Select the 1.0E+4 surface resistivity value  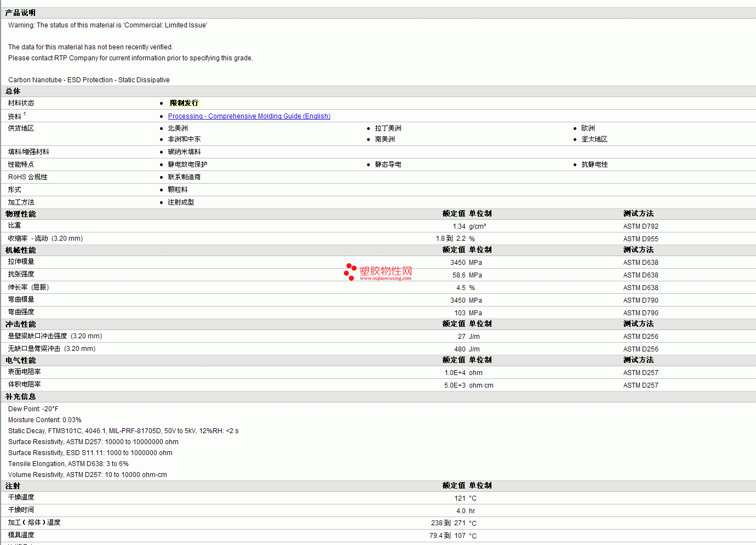[x=455, y=373]
